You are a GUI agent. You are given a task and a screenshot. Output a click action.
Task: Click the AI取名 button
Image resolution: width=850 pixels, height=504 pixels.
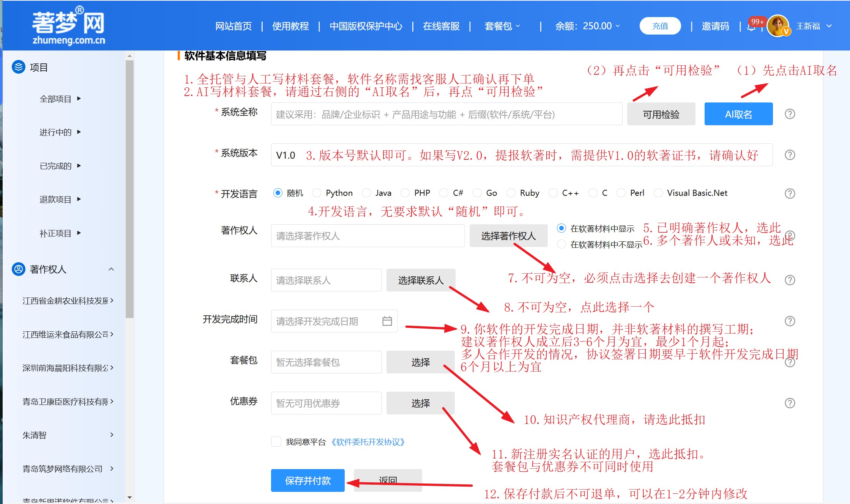click(738, 114)
